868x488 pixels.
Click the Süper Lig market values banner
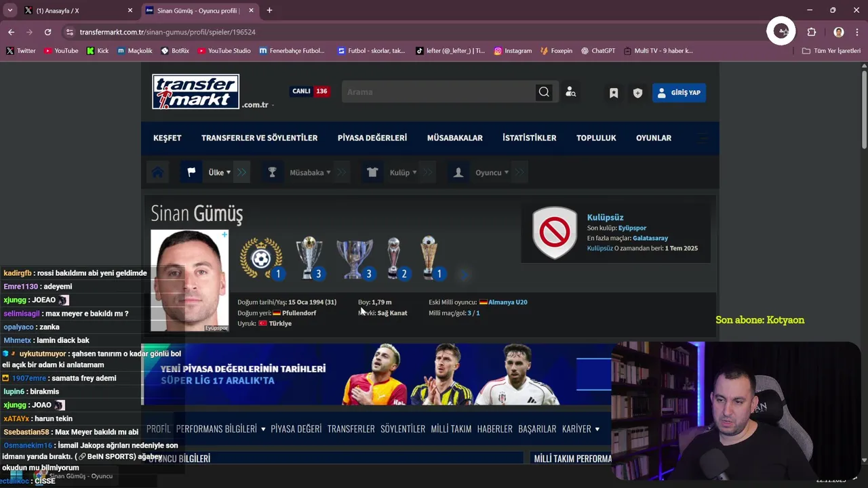(x=376, y=375)
